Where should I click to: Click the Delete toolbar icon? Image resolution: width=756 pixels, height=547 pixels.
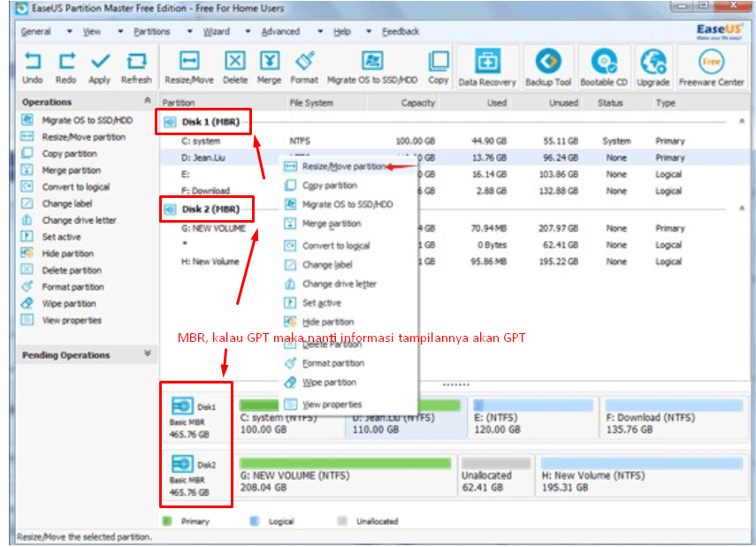235,67
